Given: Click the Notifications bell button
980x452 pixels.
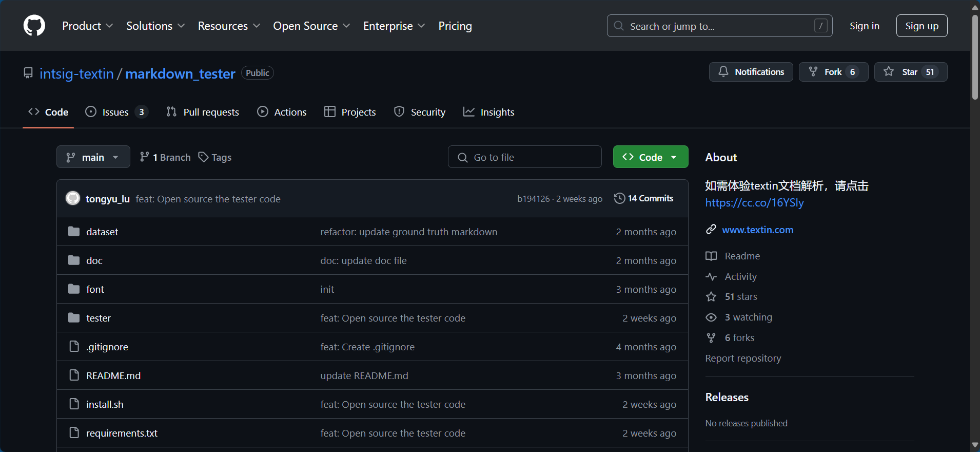Looking at the screenshot, I should click(751, 72).
